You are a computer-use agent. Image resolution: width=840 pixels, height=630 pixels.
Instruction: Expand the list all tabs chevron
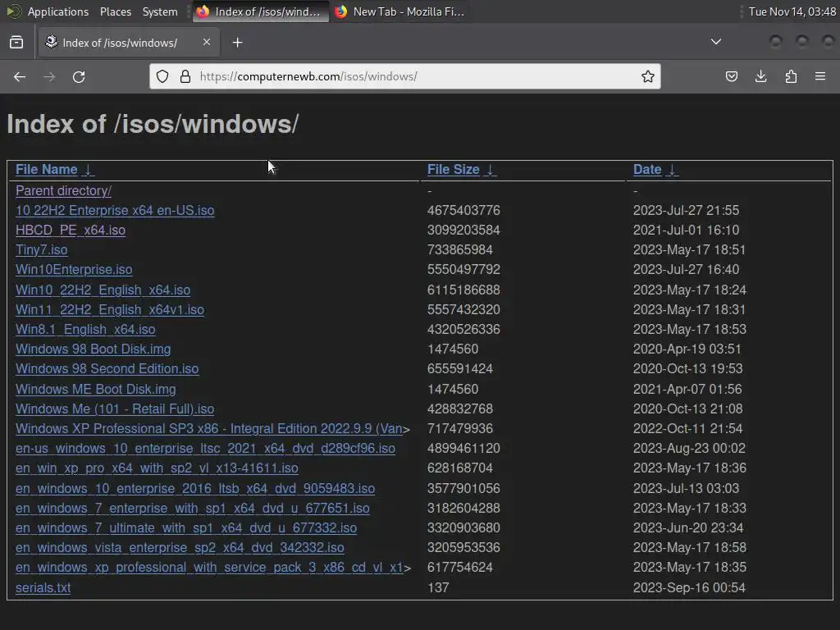715,42
